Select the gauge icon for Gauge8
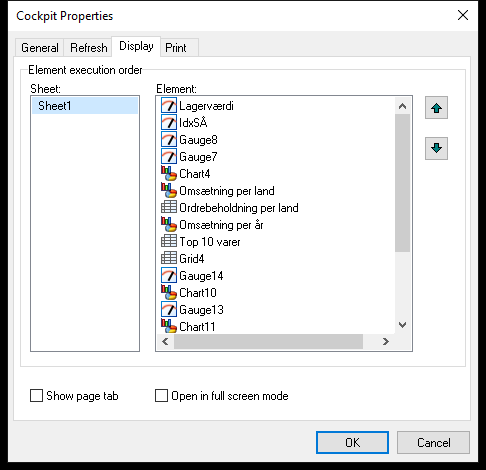The image size is (486, 470). 169,140
